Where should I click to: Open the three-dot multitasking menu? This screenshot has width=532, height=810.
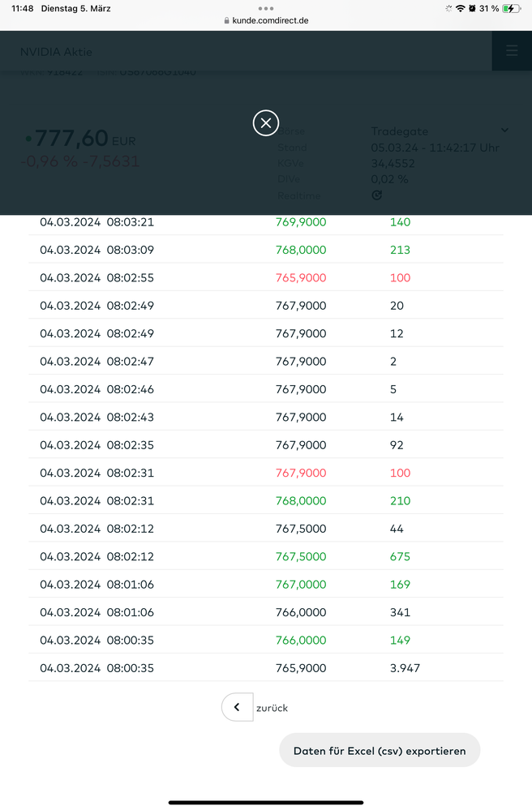tap(266, 8)
